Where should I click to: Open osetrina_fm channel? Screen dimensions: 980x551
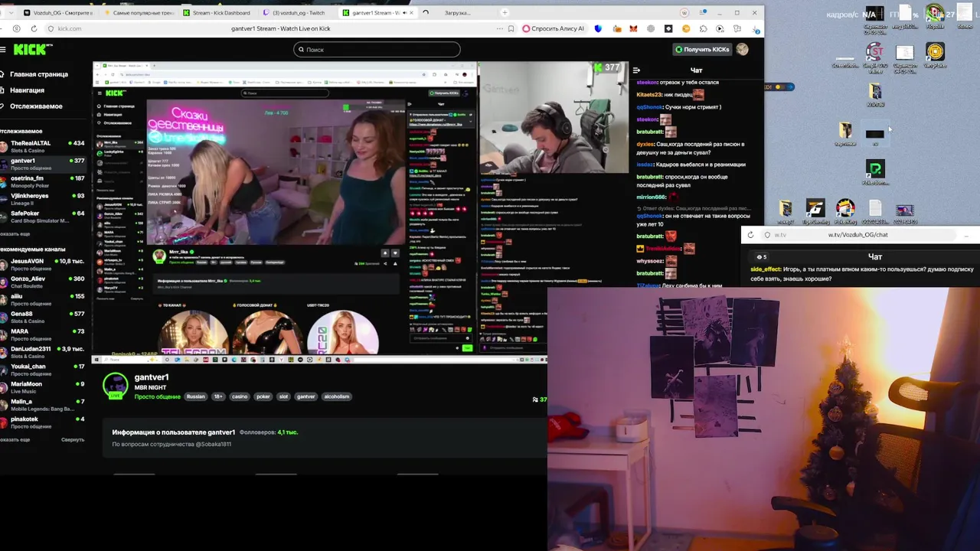tap(43, 181)
